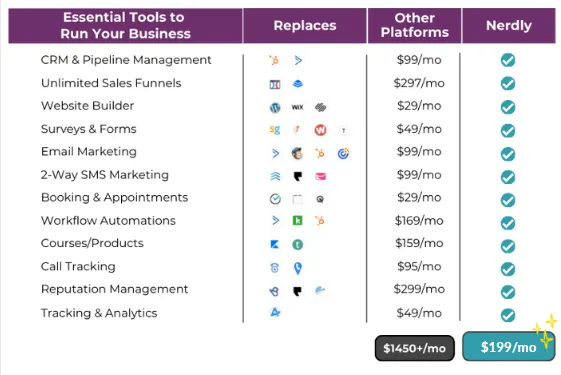The width and height of the screenshot is (561, 375).
Task: Click the Other Platforms column header
Action: 414,26
